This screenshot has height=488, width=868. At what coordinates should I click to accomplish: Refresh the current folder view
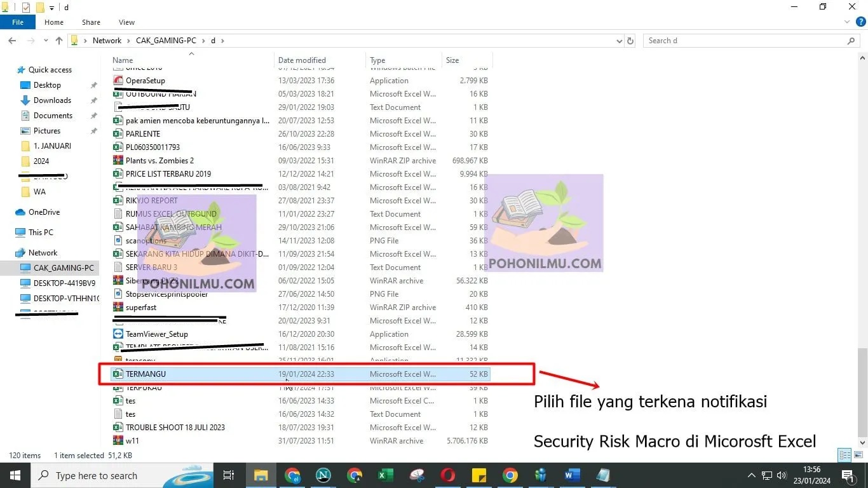(x=630, y=41)
